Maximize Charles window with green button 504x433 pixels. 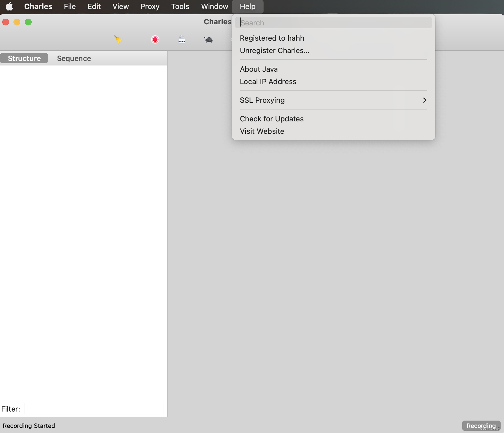pyautogui.click(x=28, y=22)
